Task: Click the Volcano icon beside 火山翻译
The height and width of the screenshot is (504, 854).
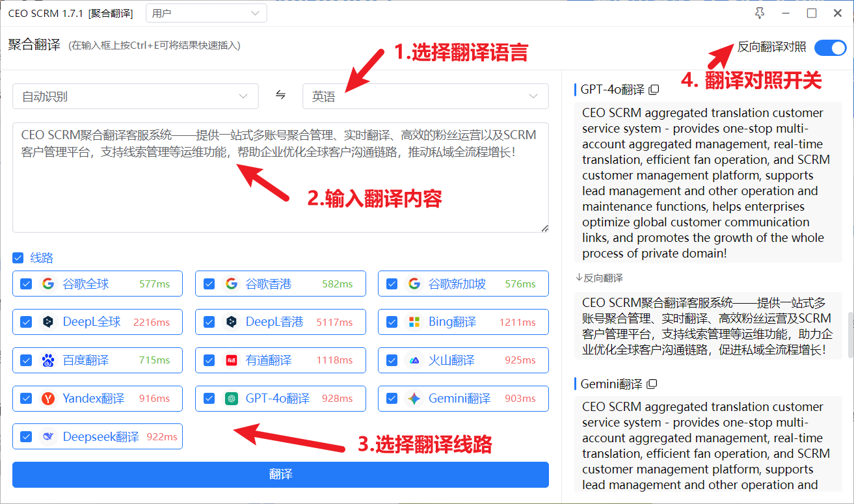Action: tap(414, 360)
